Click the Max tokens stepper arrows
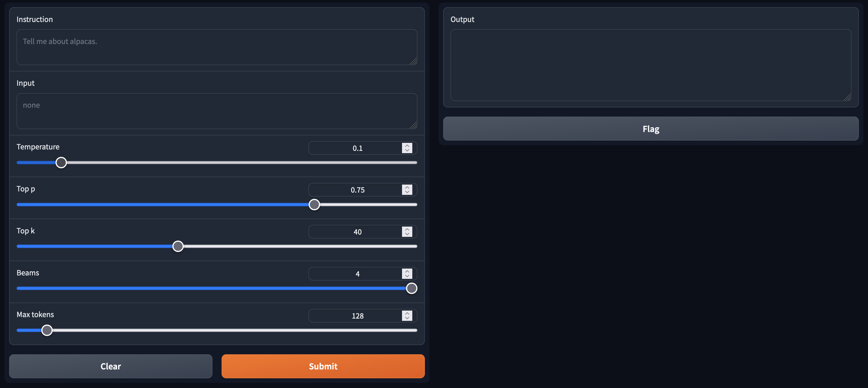 (x=407, y=315)
